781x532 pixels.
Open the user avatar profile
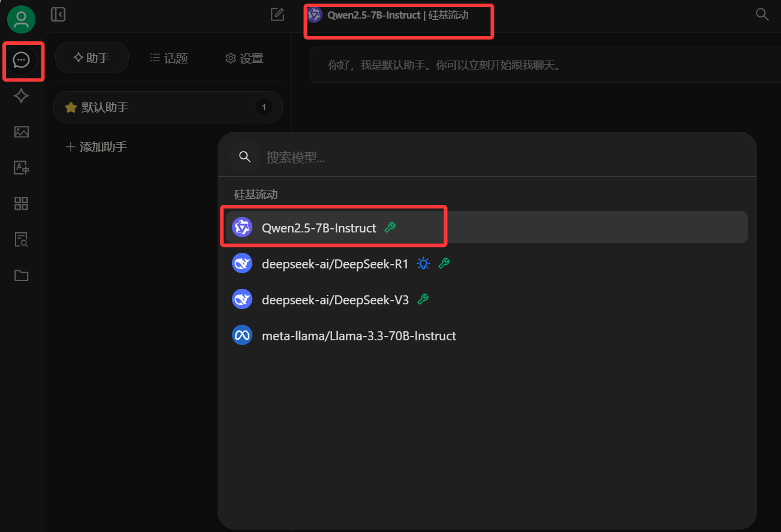tap(22, 19)
